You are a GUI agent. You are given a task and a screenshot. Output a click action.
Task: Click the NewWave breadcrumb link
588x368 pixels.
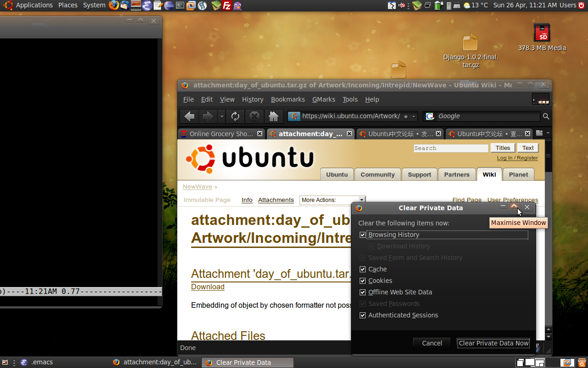pos(197,187)
